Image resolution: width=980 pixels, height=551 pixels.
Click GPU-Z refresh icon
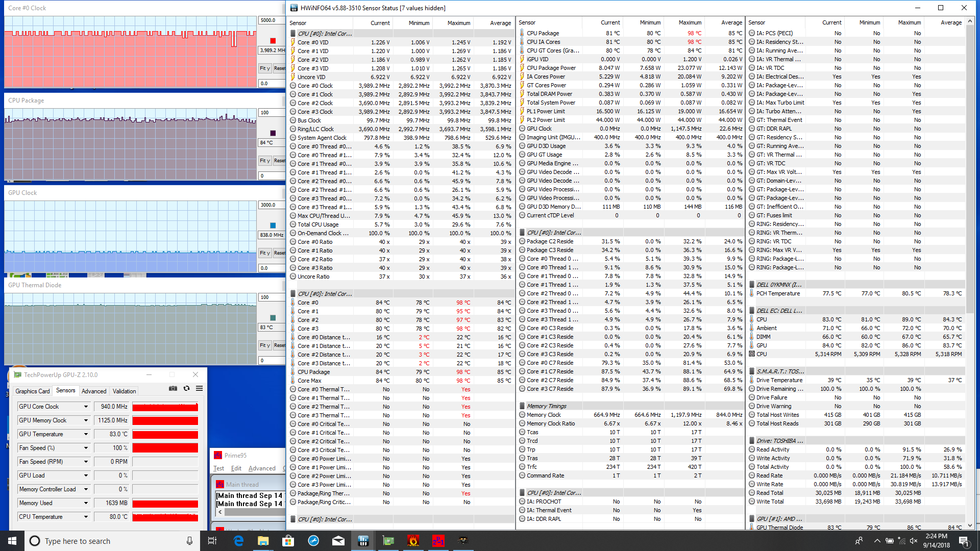(186, 388)
